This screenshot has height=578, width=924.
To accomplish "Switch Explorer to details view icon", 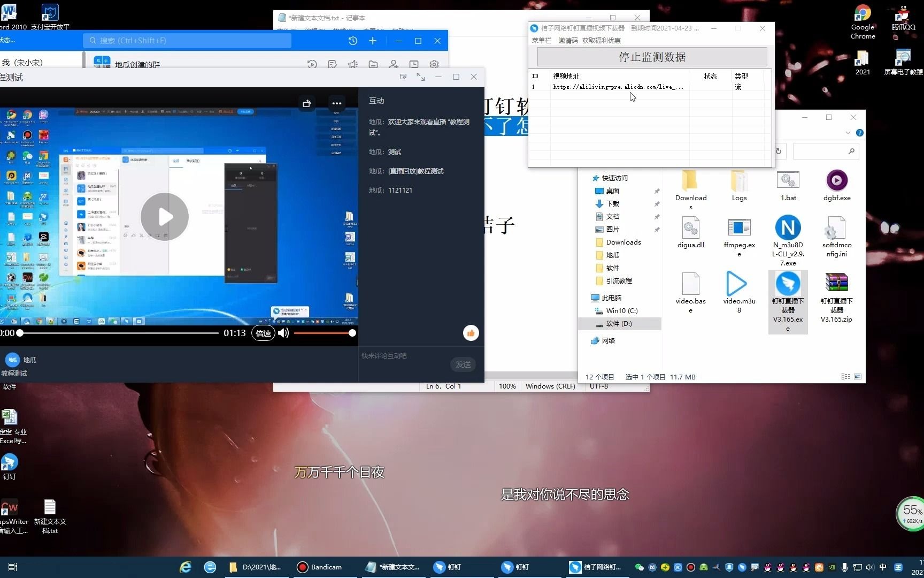I will pos(846,377).
